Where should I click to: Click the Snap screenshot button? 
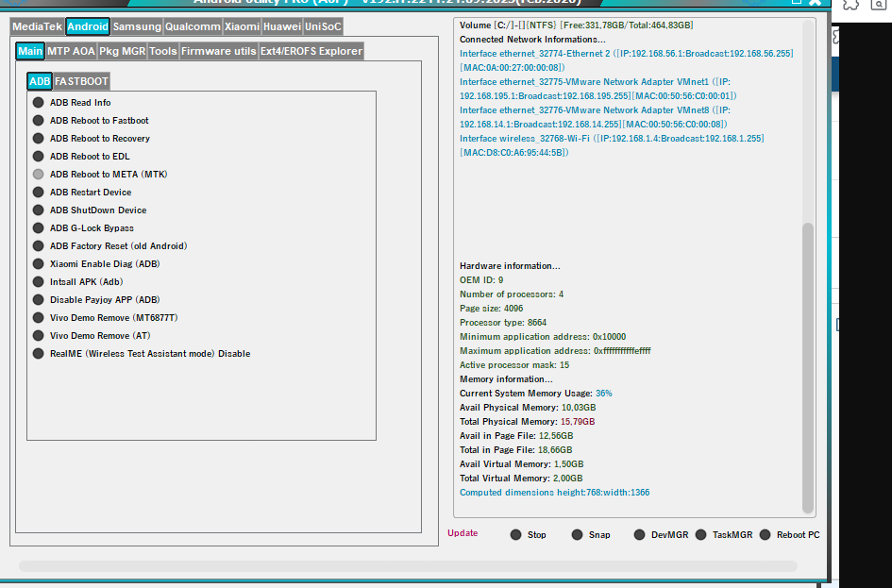[591, 534]
